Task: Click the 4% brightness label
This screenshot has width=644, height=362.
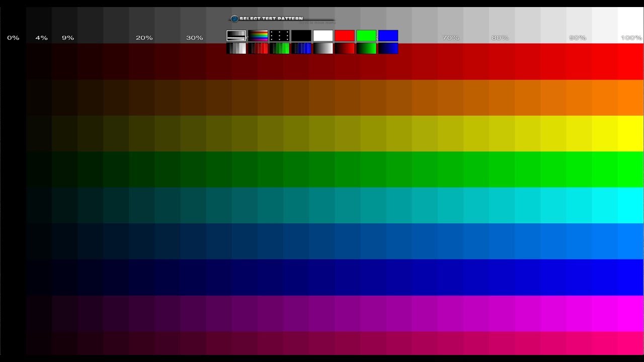Action: (x=42, y=38)
